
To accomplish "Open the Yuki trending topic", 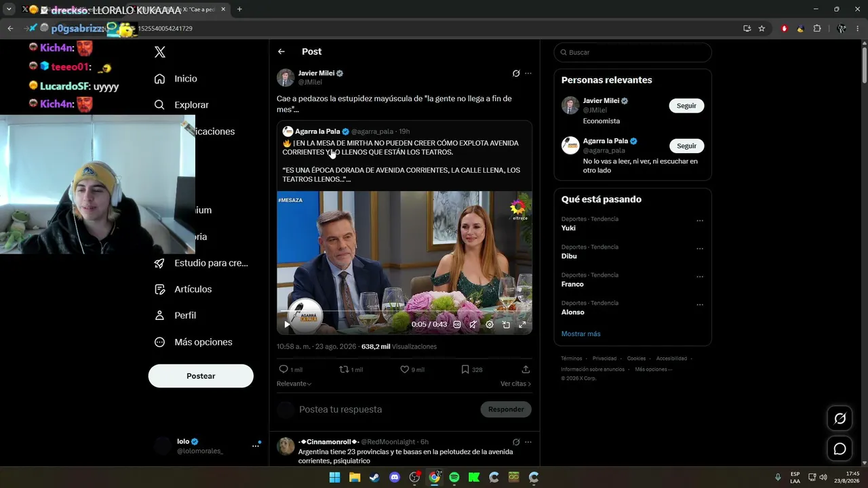I will coord(568,228).
